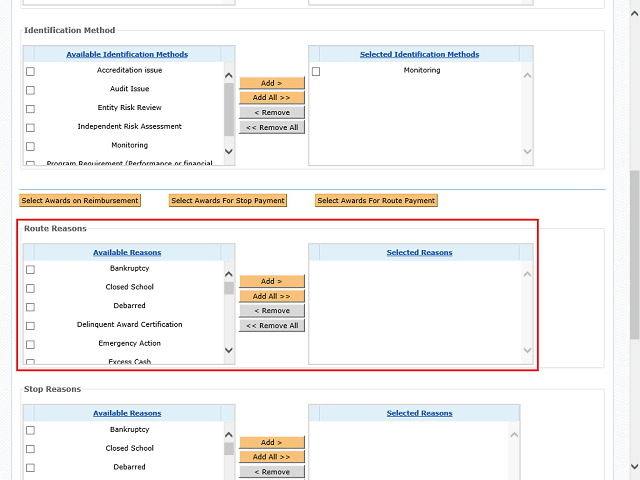Click down arrow of Available Identification Methods scrollbar
This screenshot has width=640, height=480.
[x=229, y=151]
